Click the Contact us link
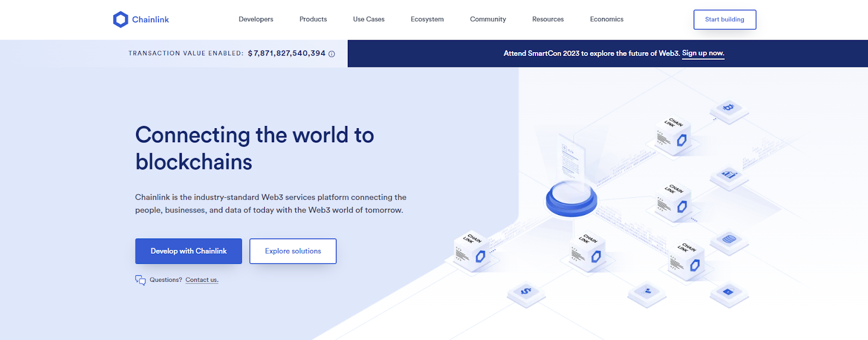 (x=202, y=280)
